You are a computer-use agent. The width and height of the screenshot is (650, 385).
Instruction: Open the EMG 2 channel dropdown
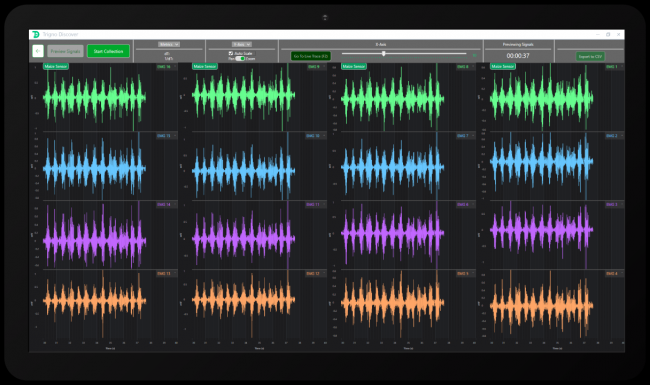(614, 136)
